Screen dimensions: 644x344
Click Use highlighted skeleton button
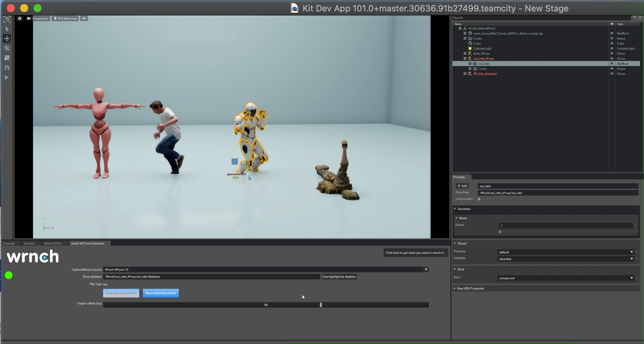[x=340, y=276]
